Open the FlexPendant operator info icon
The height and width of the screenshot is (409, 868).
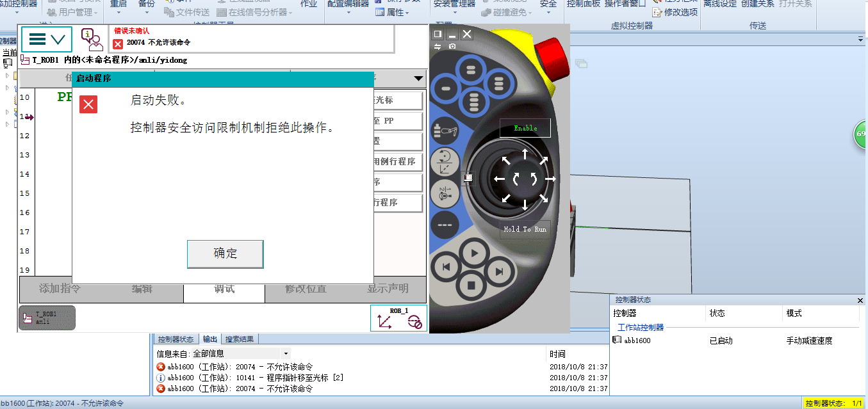(x=92, y=40)
